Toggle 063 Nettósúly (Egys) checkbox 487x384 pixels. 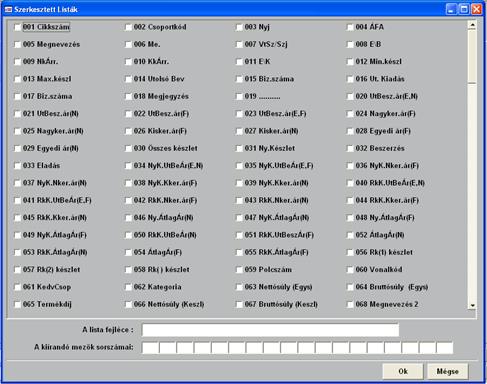pyautogui.click(x=239, y=287)
